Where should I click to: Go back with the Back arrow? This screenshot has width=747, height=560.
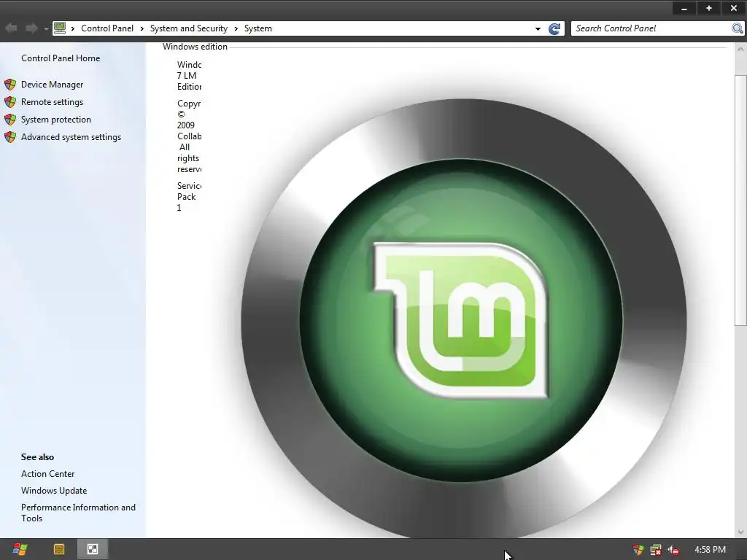(12, 28)
